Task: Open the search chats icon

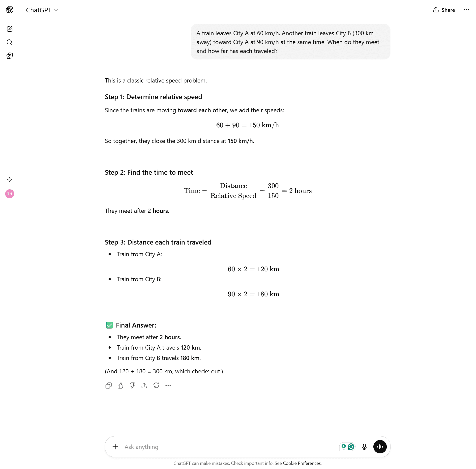Action: [10, 42]
